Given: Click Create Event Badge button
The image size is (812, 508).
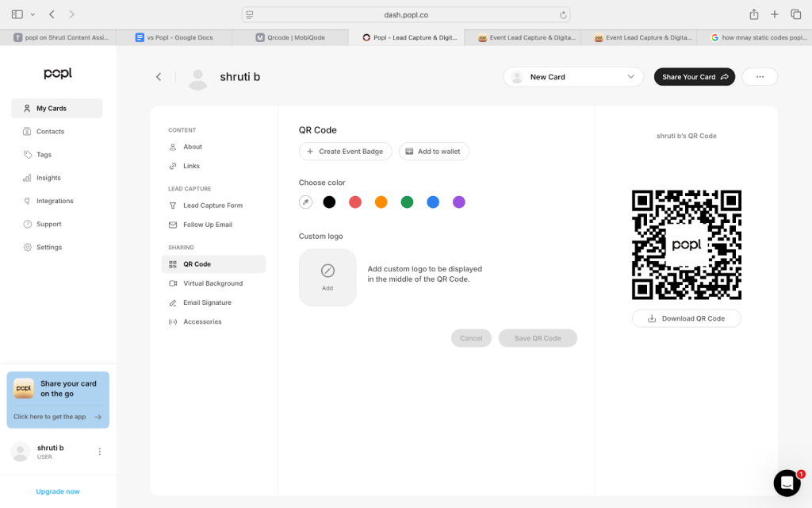Looking at the screenshot, I should (x=345, y=151).
